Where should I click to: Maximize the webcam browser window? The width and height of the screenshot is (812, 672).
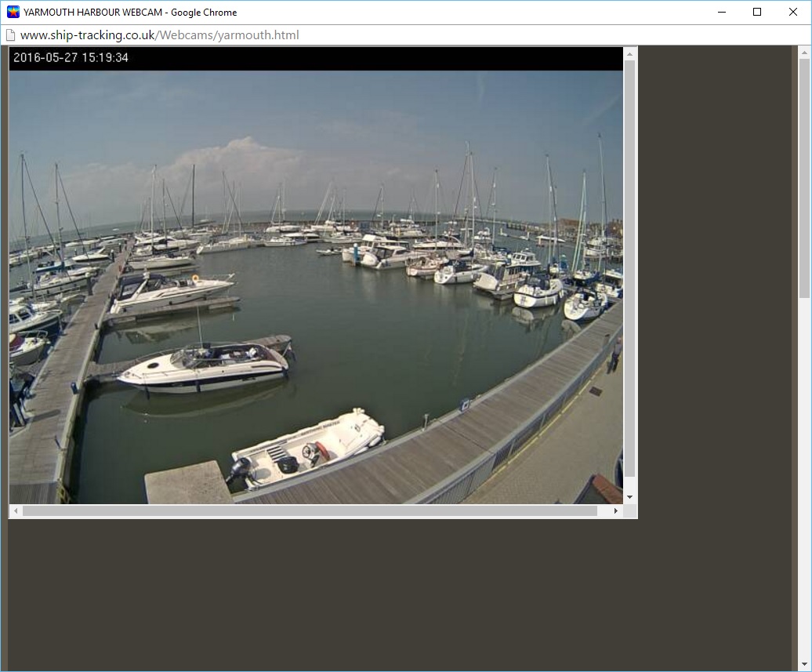(x=756, y=12)
